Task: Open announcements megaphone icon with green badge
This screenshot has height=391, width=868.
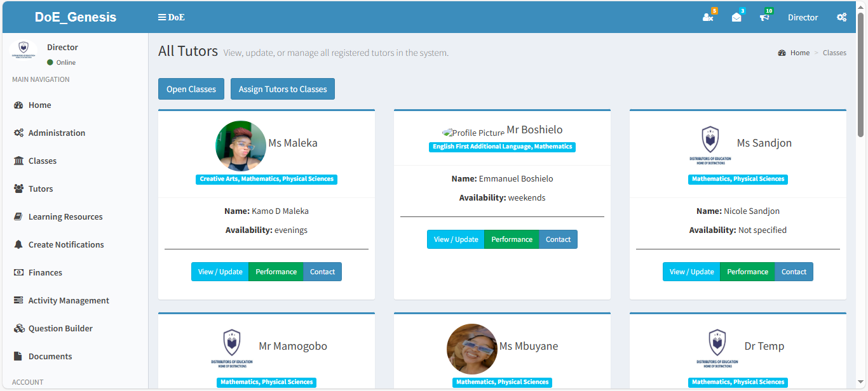Action: coord(764,17)
